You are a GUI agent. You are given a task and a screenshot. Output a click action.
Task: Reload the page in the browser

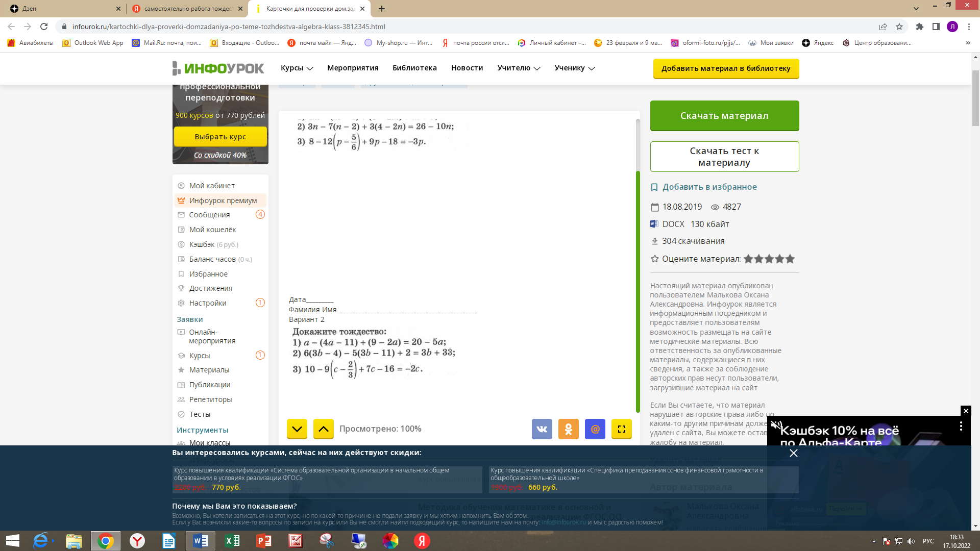[x=44, y=27]
